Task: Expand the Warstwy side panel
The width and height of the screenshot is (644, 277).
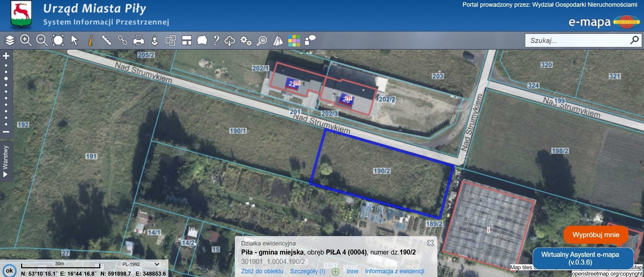Action: [x=6, y=161]
